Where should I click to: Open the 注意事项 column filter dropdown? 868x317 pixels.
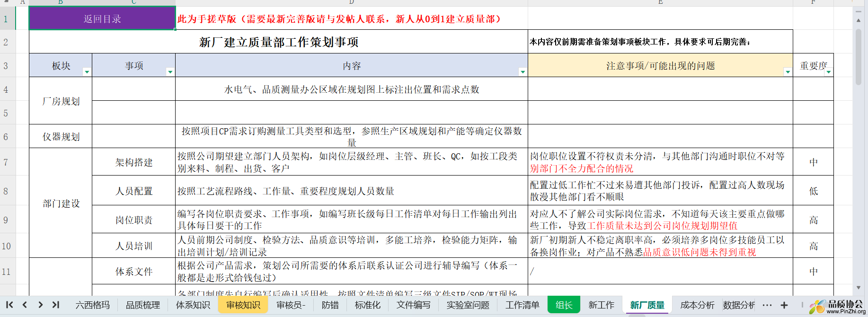(x=788, y=72)
